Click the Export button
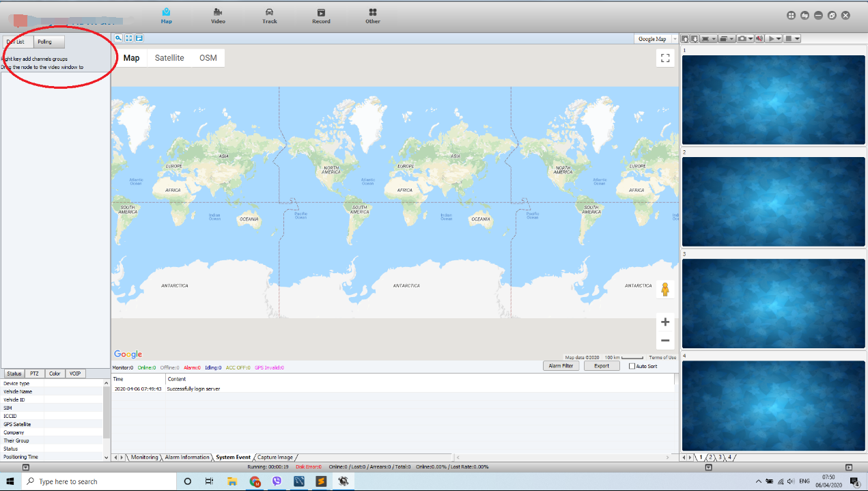 tap(602, 366)
